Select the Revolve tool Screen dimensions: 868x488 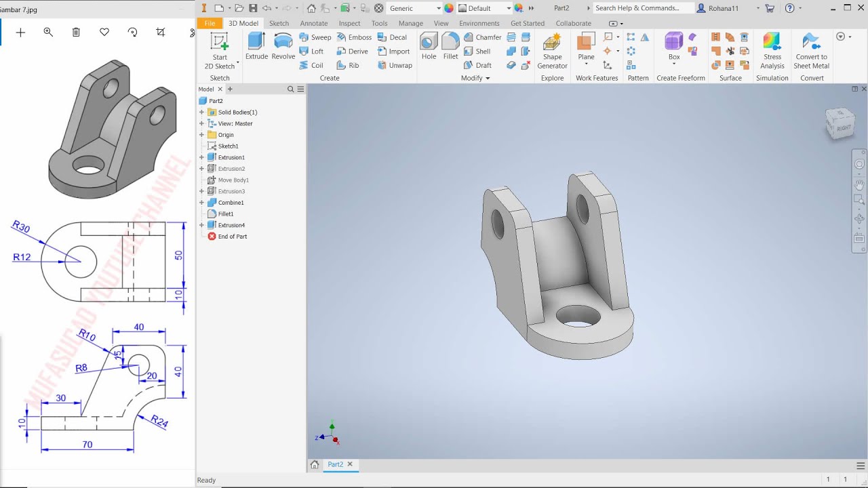pos(283,47)
